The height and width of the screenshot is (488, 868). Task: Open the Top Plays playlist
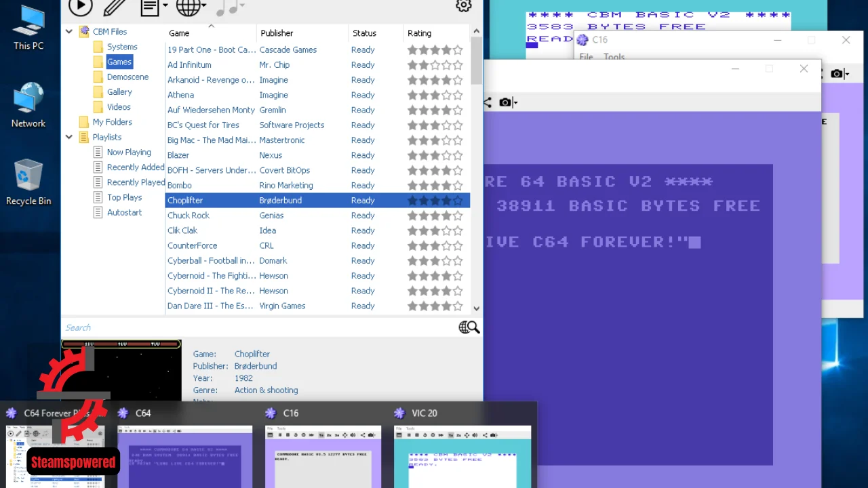(124, 197)
